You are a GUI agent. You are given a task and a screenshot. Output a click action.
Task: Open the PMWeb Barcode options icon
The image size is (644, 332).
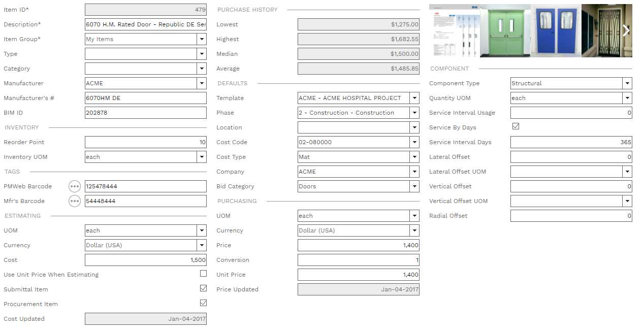click(x=74, y=186)
